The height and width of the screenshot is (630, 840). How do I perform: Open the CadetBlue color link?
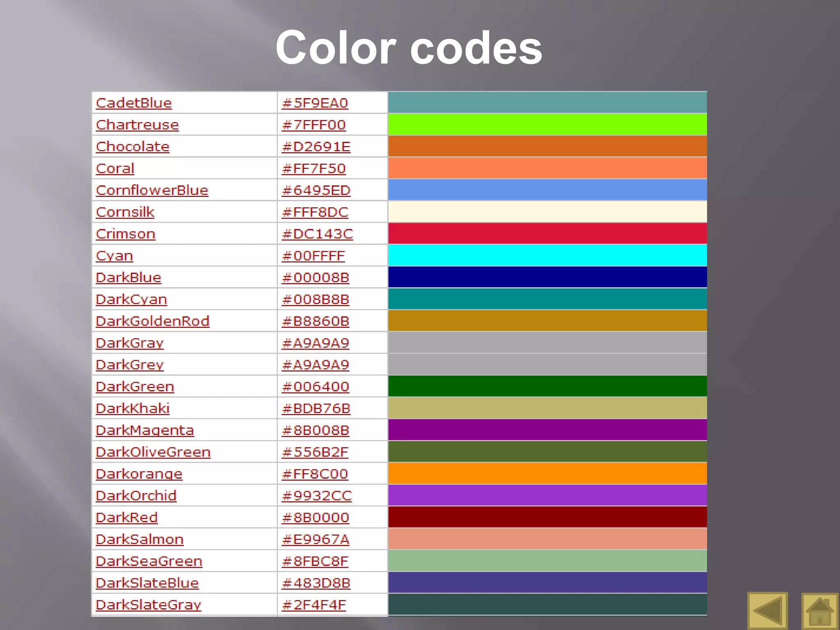134,103
